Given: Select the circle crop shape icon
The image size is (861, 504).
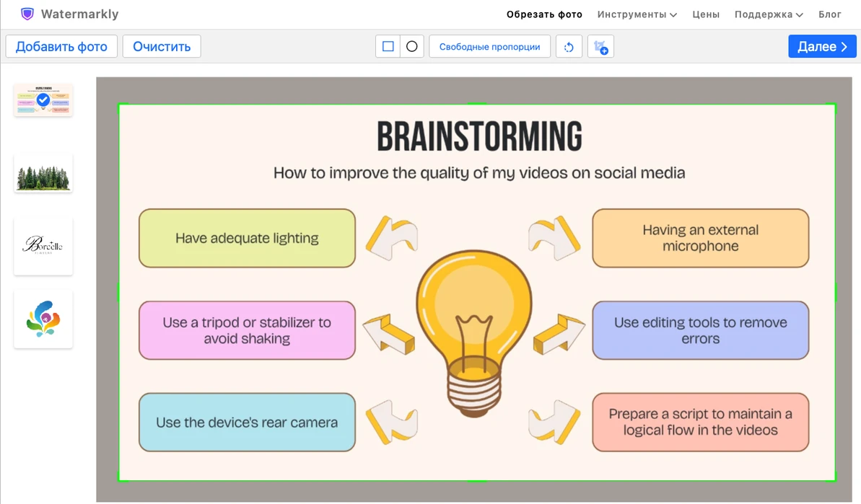Looking at the screenshot, I should (x=412, y=47).
